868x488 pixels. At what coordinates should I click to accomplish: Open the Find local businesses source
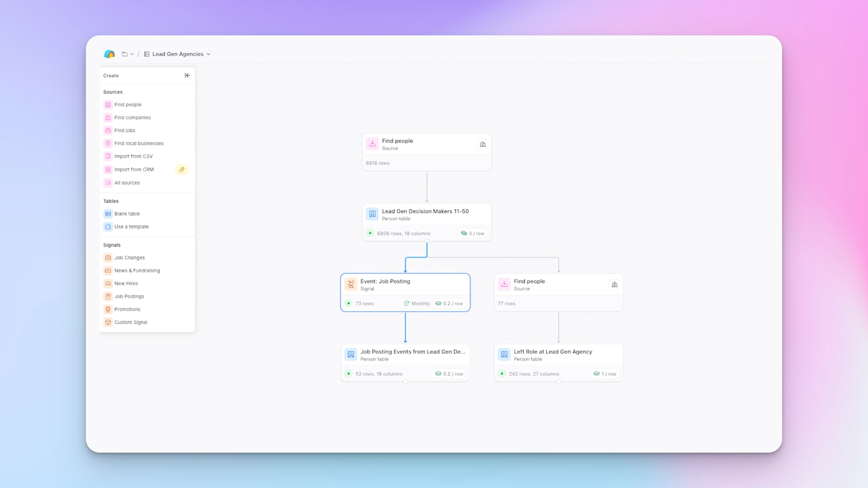point(139,144)
